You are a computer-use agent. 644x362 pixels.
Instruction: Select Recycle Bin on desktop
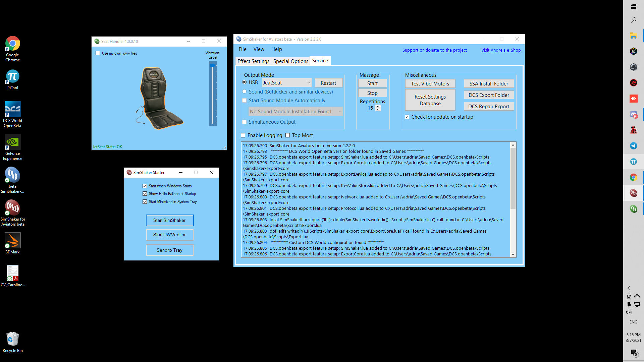12,342
